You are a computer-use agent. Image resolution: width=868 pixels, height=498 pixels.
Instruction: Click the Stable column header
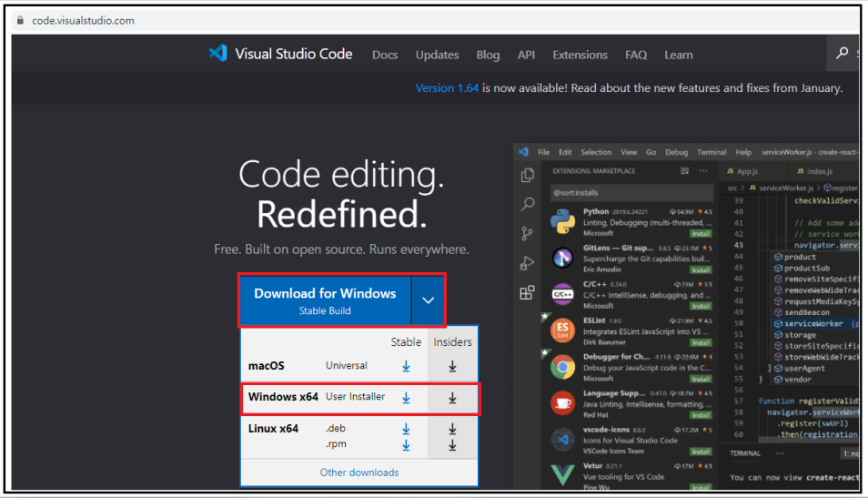click(x=406, y=341)
